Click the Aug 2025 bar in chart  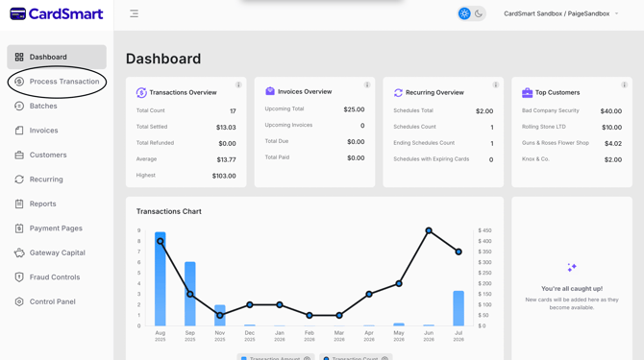tap(161, 279)
